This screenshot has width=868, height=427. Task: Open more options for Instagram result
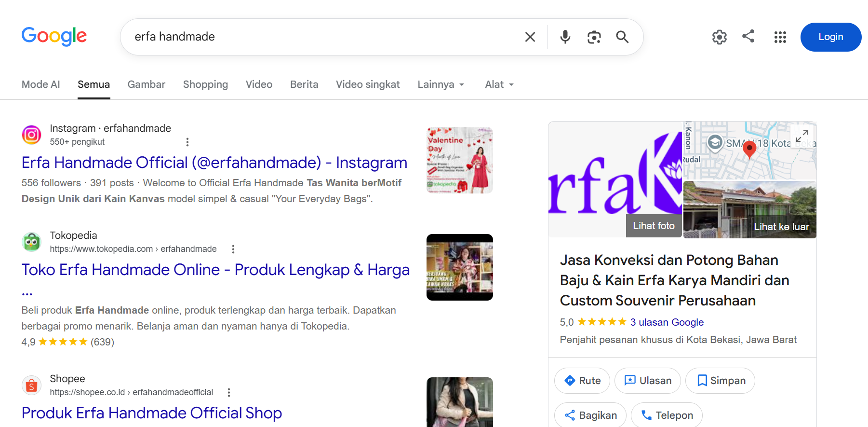(187, 142)
